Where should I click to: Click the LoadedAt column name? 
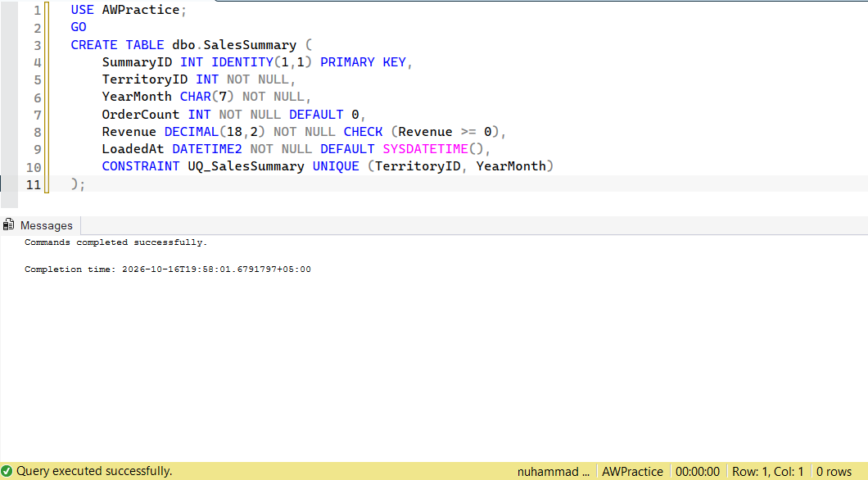(x=133, y=149)
